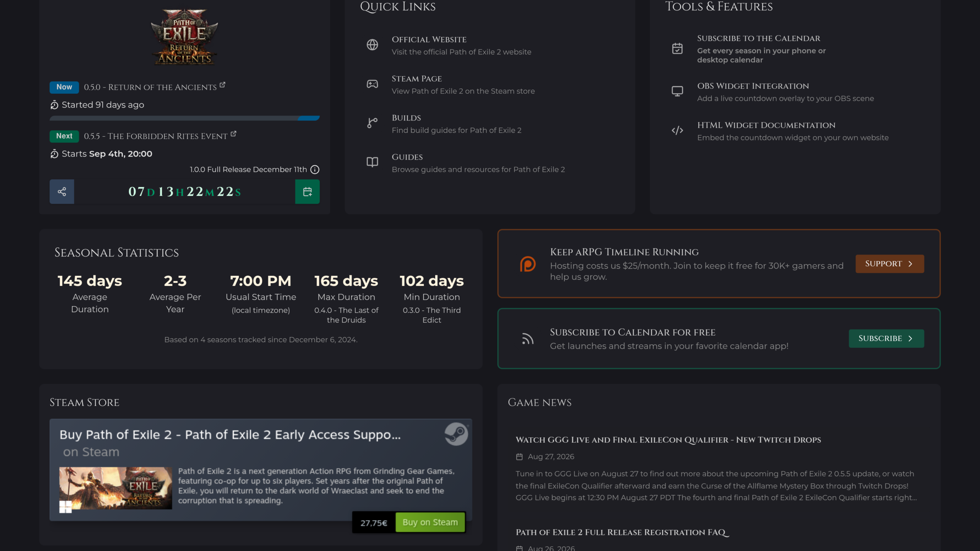Click the Path of Exile Return of the Ancients logo

(x=185, y=37)
